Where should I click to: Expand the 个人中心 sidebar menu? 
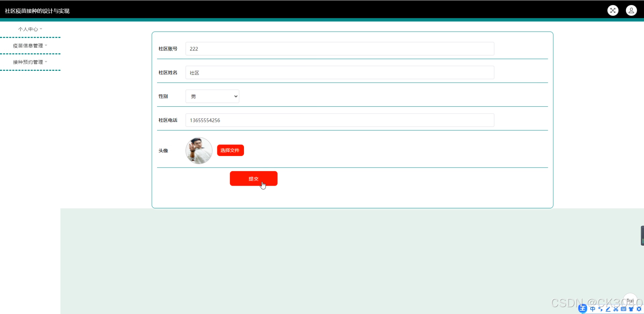click(x=30, y=29)
